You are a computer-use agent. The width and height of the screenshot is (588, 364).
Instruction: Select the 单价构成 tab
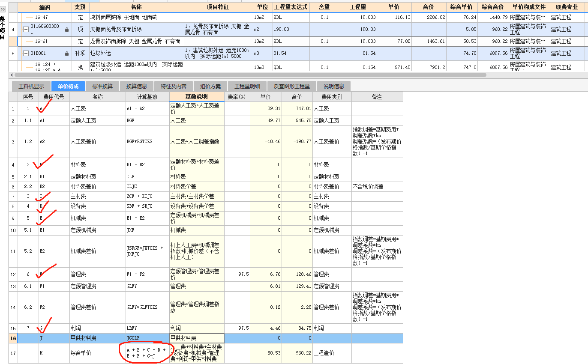point(68,86)
